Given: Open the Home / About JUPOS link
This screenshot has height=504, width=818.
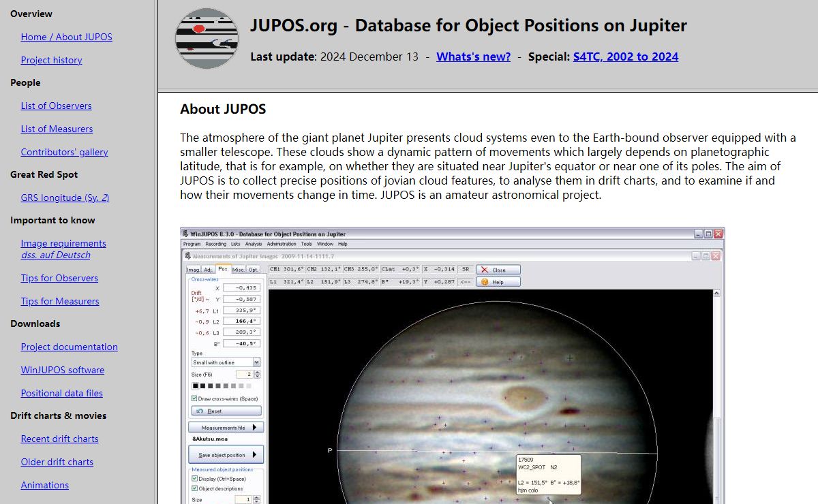Looking at the screenshot, I should click(x=66, y=37).
